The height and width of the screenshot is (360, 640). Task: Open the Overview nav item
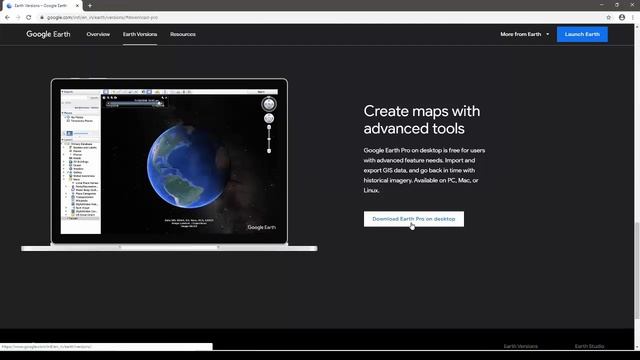[98, 34]
